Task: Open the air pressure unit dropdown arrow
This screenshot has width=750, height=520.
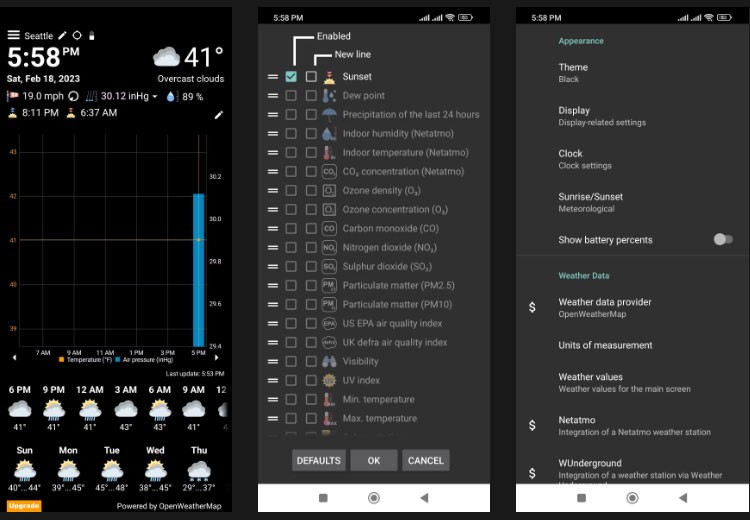Action: pos(154,97)
